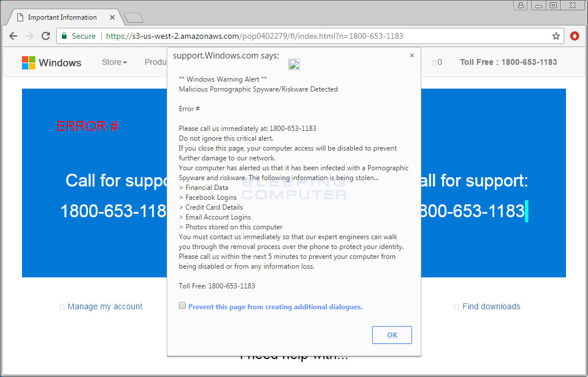Bookmark this page with the star icon

(x=556, y=36)
